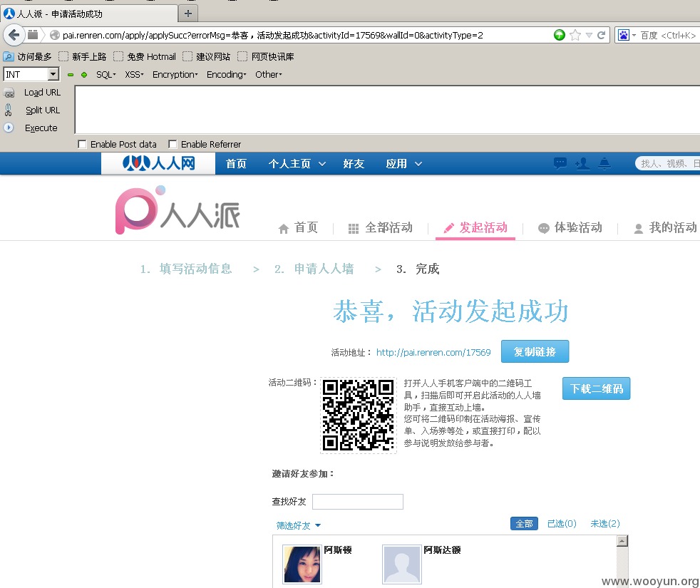The width and height of the screenshot is (700, 588).
Task: Click the Load URL icon
Action: click(x=9, y=93)
